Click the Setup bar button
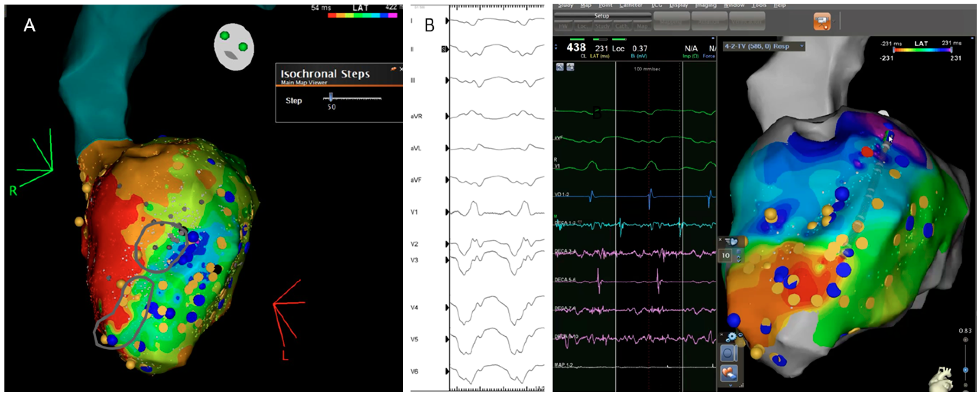Viewport: 980px width, 397px height. click(x=602, y=16)
